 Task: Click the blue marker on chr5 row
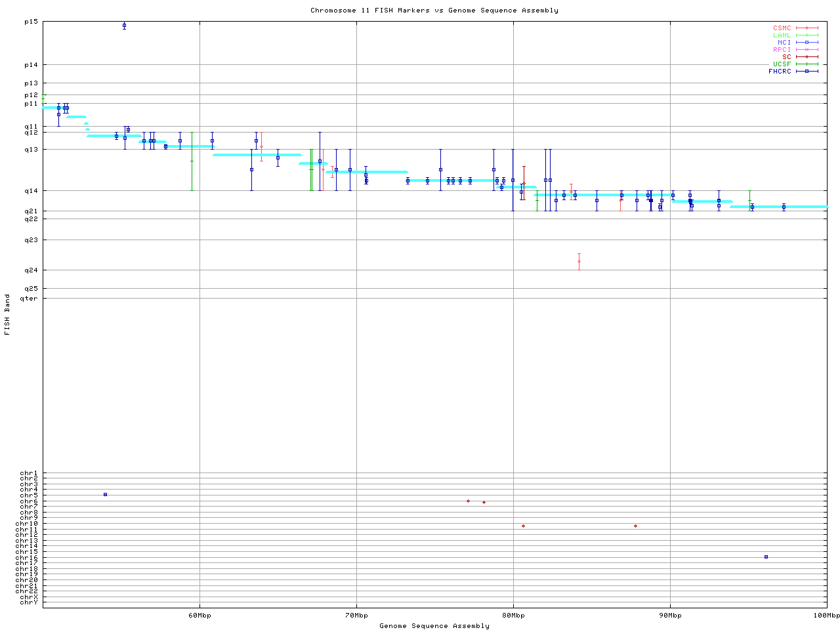coord(105,494)
